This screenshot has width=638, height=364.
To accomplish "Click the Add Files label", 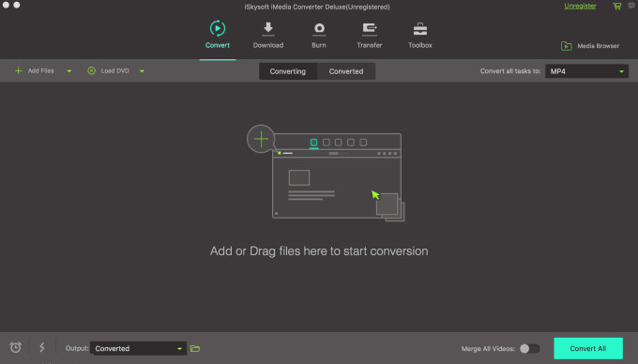I will [x=40, y=70].
